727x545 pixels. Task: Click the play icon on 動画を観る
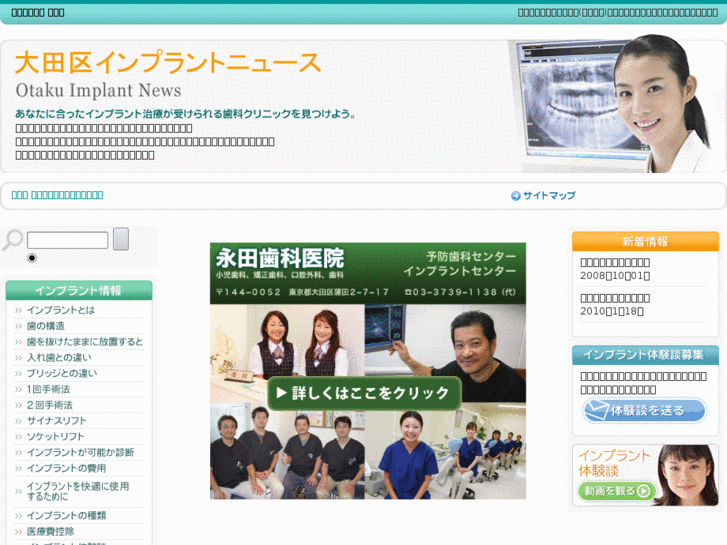(644, 491)
